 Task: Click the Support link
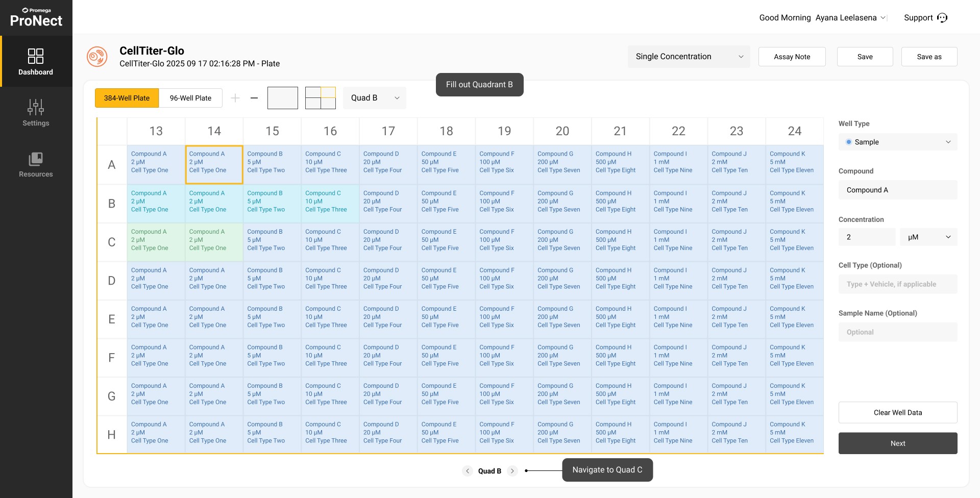coord(918,18)
